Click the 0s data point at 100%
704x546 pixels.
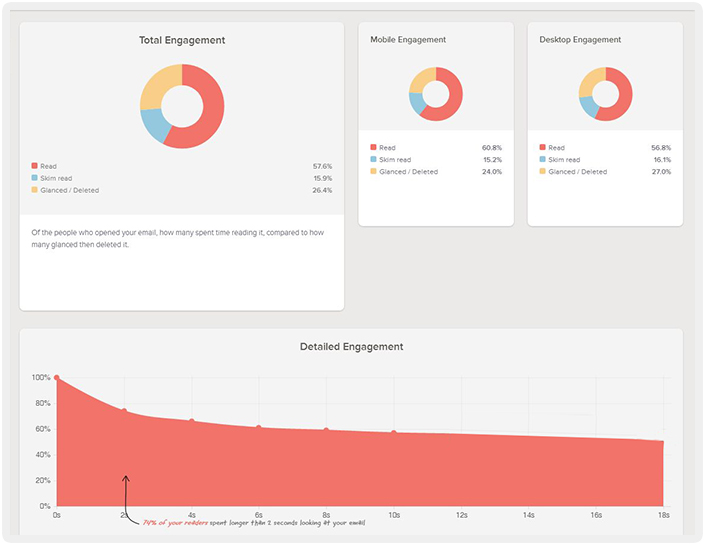point(57,378)
